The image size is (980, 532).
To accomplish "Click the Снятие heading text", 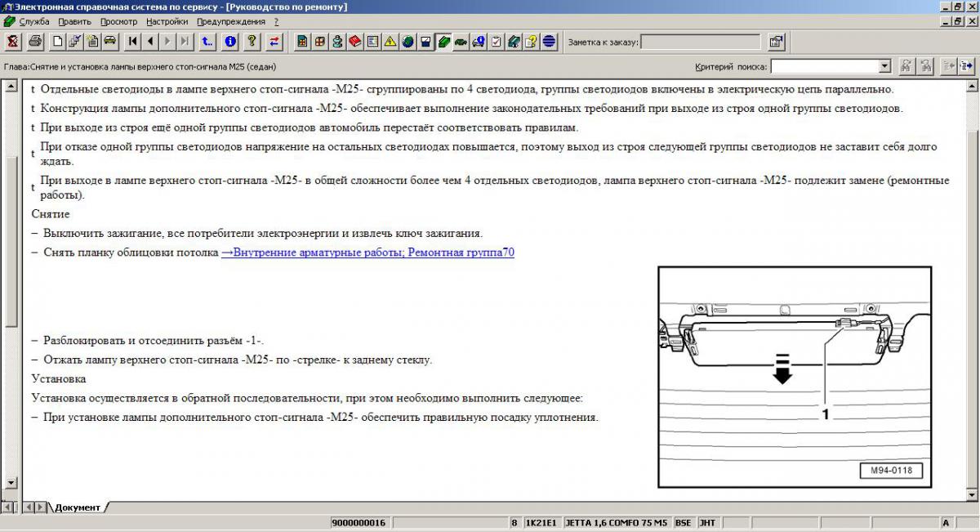I will point(51,214).
